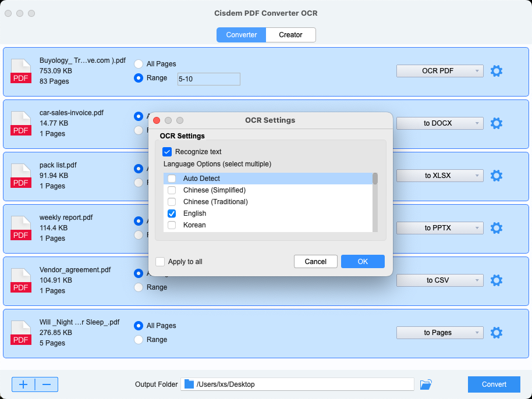Select Vendor_agreement.pdf filename
The width and height of the screenshot is (532, 399).
(x=75, y=270)
